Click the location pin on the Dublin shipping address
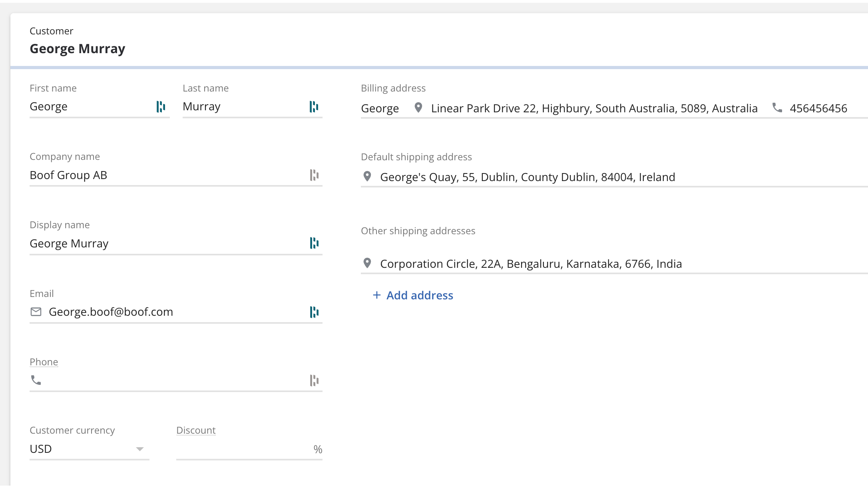 click(367, 176)
